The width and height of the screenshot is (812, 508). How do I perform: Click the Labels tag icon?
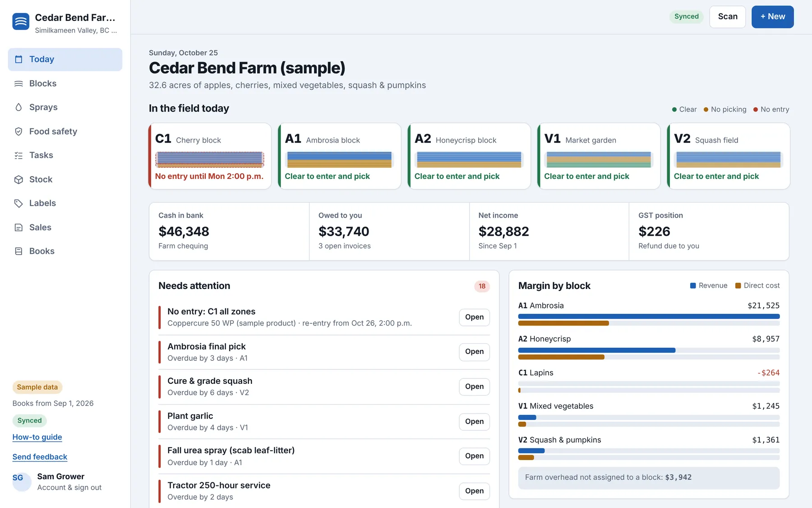click(18, 203)
